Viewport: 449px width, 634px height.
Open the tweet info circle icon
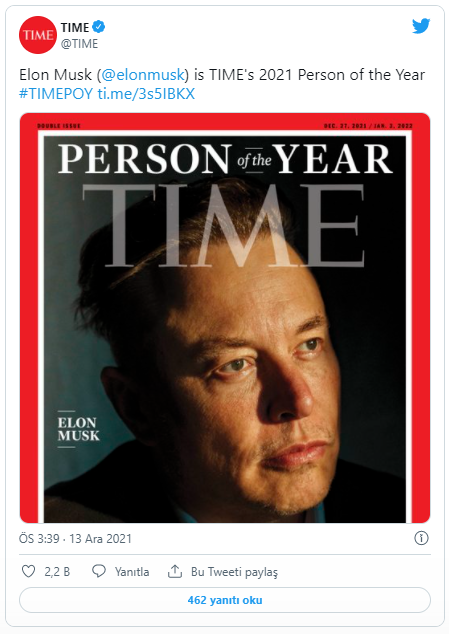421,538
